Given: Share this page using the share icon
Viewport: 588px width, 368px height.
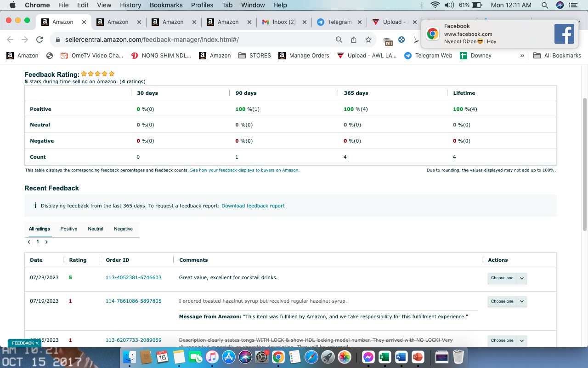Looking at the screenshot, I should (x=354, y=40).
